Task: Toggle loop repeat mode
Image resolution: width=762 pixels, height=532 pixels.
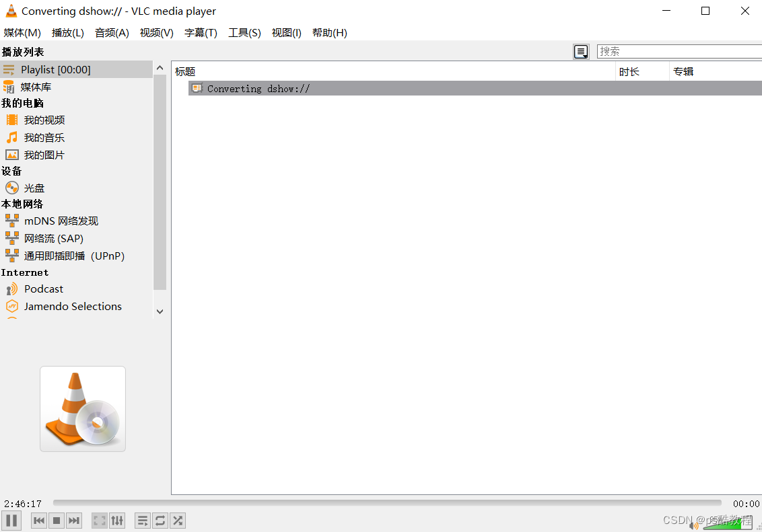Action: 160,521
